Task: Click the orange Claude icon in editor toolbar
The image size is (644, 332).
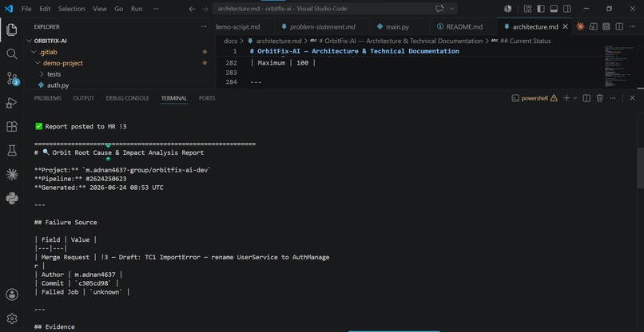Action: tap(580, 26)
